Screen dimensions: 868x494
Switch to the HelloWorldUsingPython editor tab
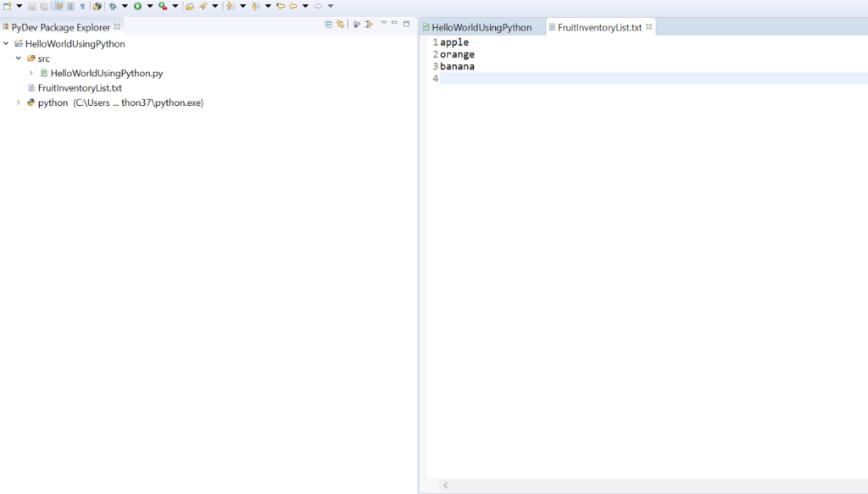point(481,26)
